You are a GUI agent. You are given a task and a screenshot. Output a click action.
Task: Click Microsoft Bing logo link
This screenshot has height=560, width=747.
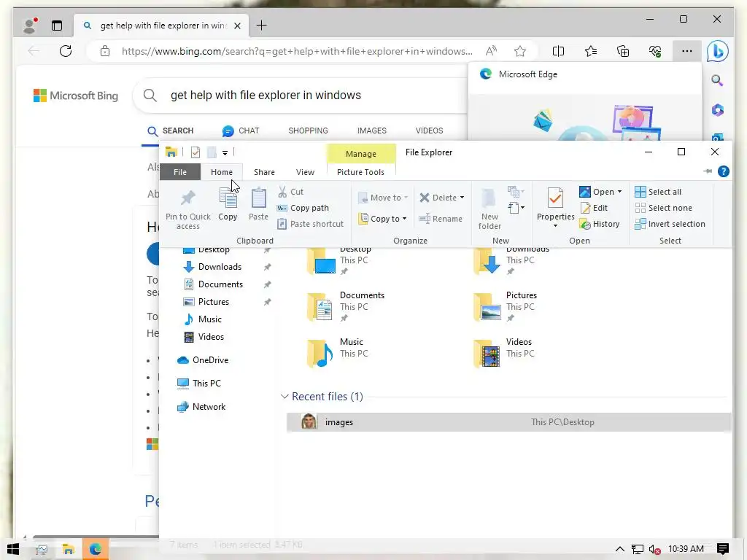point(76,96)
